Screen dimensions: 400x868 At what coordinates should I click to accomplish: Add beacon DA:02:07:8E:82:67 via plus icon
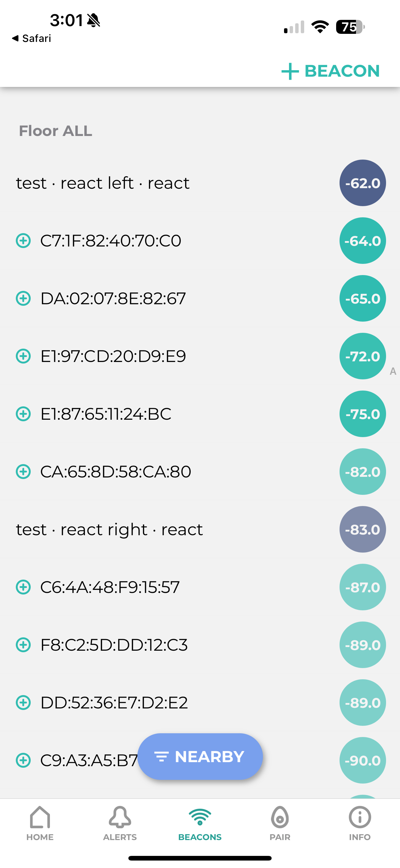click(23, 299)
